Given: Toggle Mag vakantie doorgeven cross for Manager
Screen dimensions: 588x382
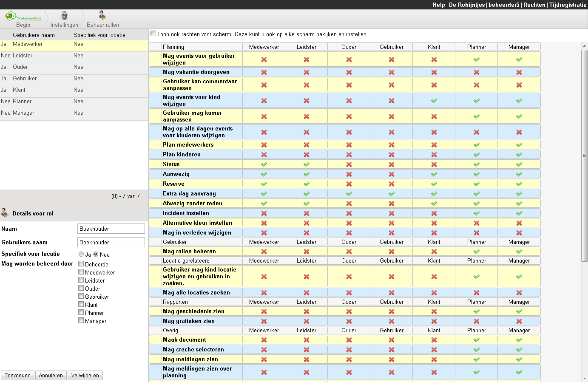Looking at the screenshot, I should [x=519, y=72].
